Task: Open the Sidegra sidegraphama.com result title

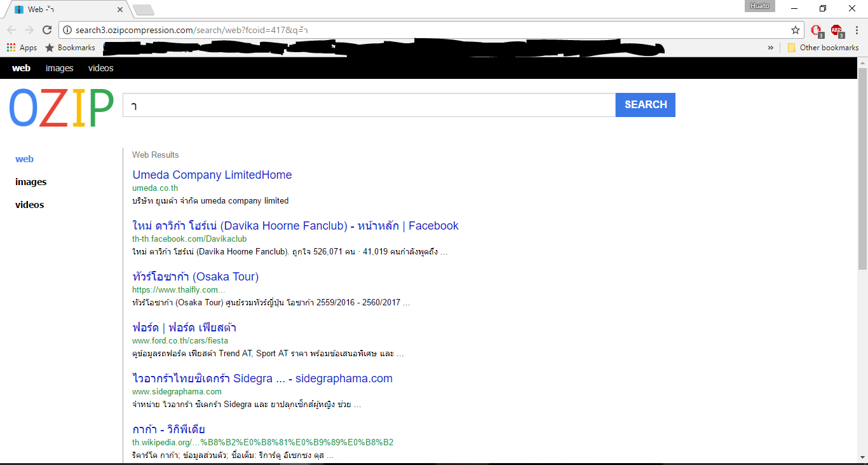Action: point(262,378)
